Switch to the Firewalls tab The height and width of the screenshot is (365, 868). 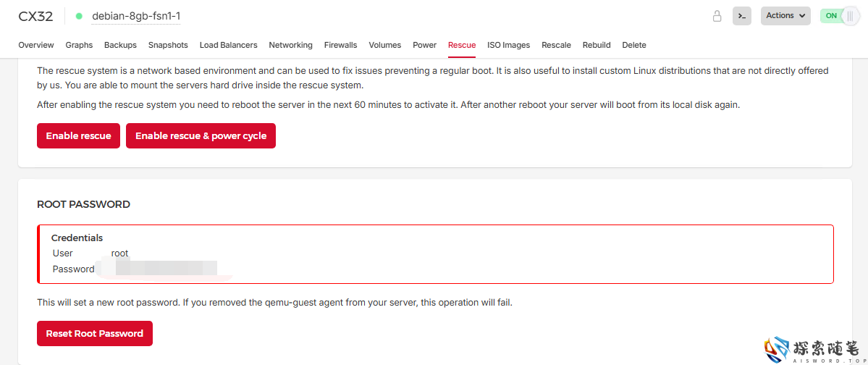(x=340, y=45)
